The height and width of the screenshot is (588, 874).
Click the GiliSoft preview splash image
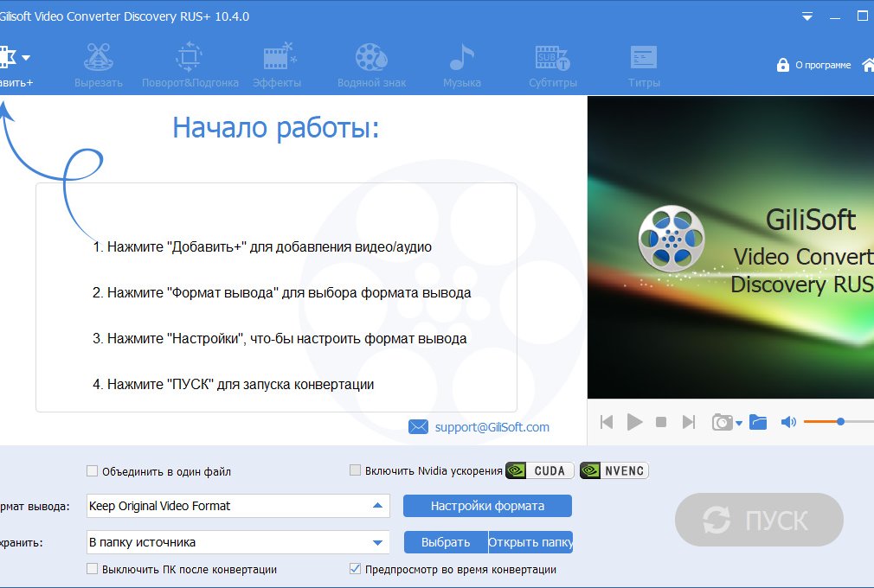coord(730,247)
